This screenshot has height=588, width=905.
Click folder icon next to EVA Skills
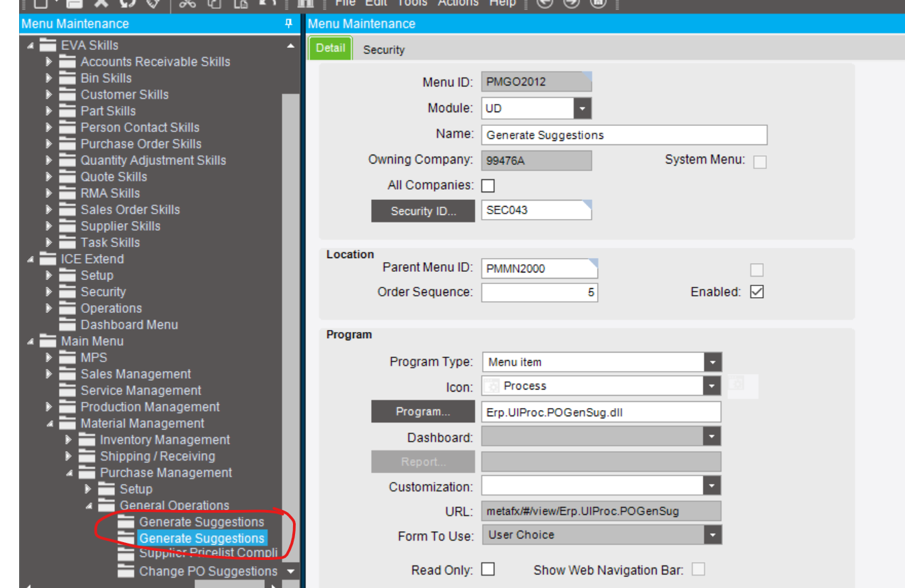pyautogui.click(x=47, y=45)
